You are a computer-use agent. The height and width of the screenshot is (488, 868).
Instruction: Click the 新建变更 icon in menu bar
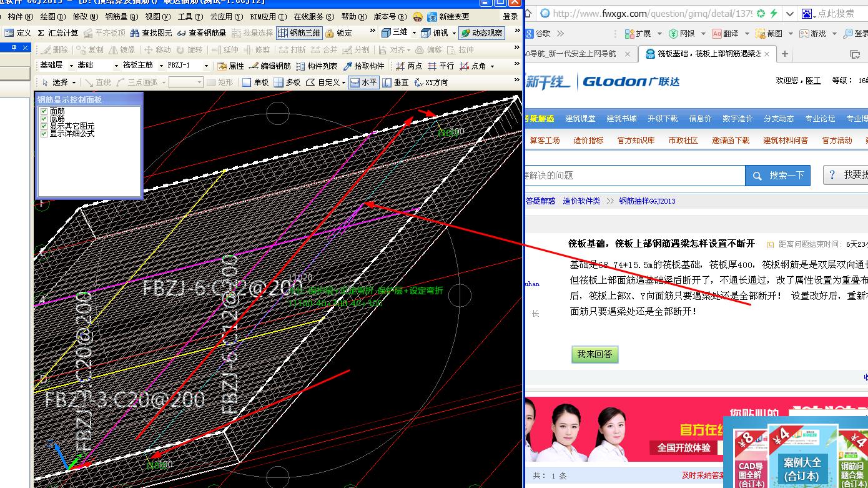[x=448, y=17]
